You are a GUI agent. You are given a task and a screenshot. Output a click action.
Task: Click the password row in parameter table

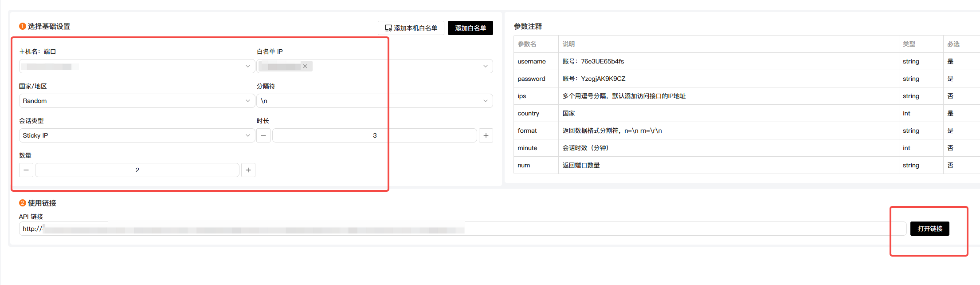(x=531, y=79)
